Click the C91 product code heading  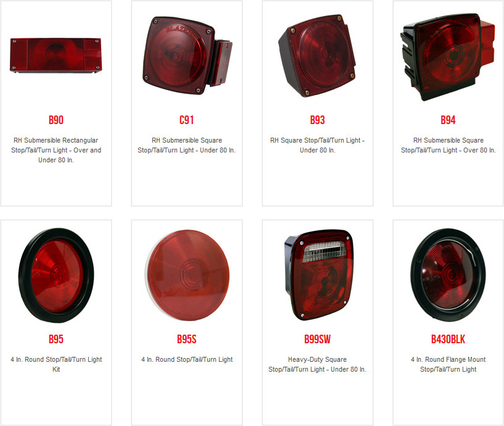point(187,120)
